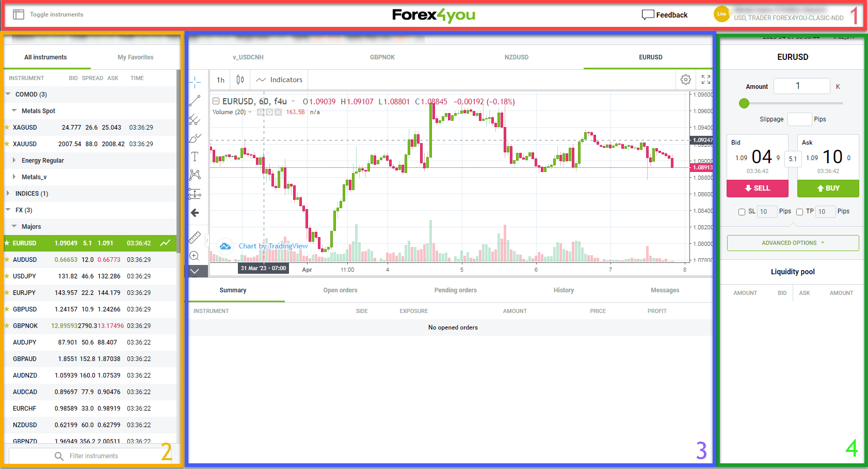
Task: Click the SELL button
Action: tap(758, 189)
